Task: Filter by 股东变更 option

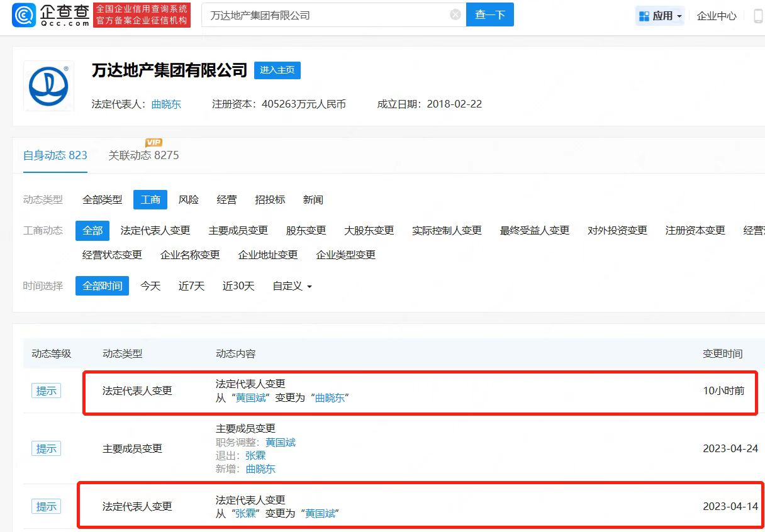Action: point(306,231)
